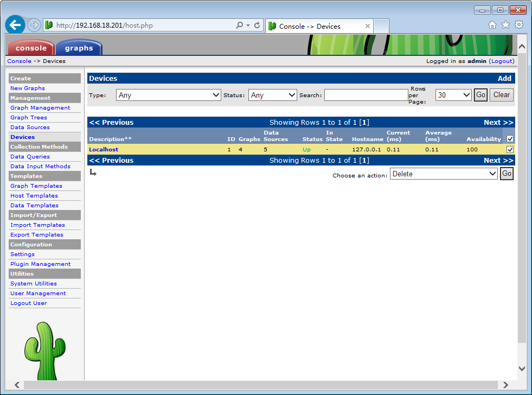Click the horizontal scrollbar right arrow
This screenshot has height=395, width=532.
505,385
